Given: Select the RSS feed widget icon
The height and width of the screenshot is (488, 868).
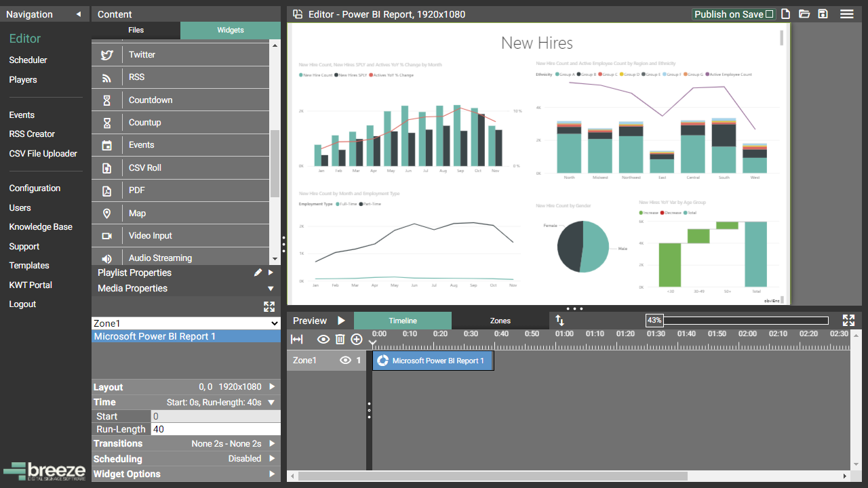Looking at the screenshot, I should pyautogui.click(x=106, y=77).
